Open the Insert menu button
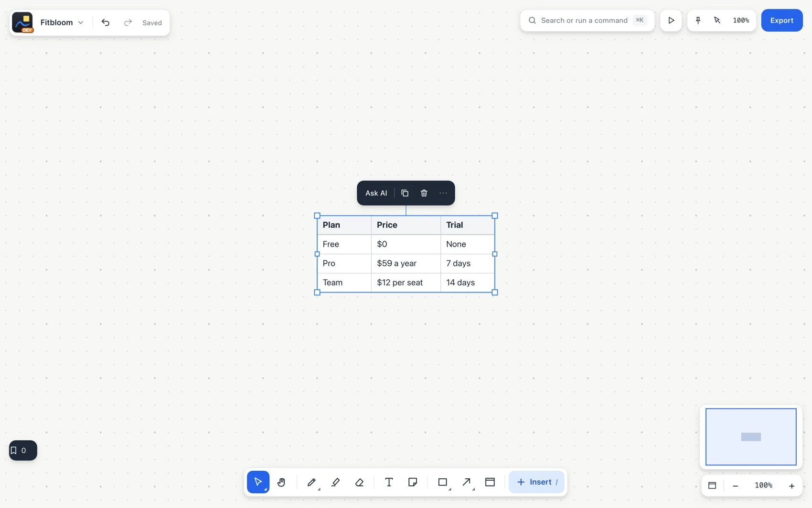Viewport: 812px width, 508px height. tap(536, 482)
